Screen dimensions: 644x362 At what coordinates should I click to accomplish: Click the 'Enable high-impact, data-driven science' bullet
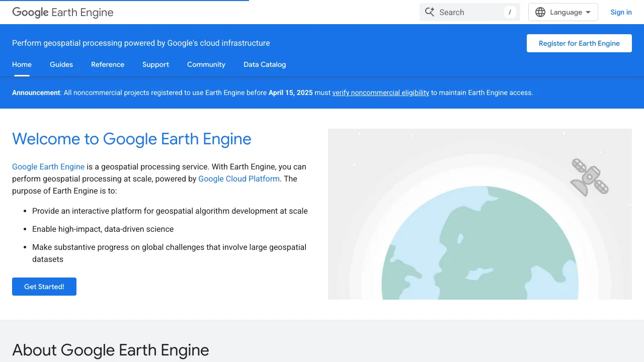point(103,229)
